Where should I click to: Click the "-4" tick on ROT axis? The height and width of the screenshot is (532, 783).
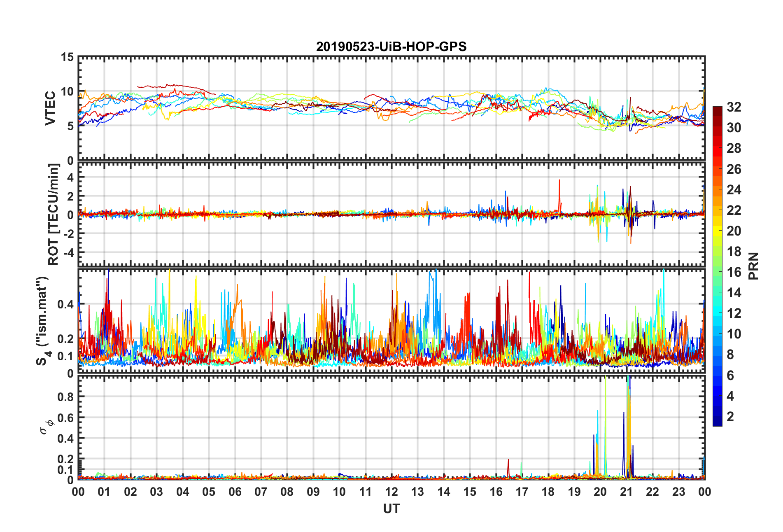[68, 252]
